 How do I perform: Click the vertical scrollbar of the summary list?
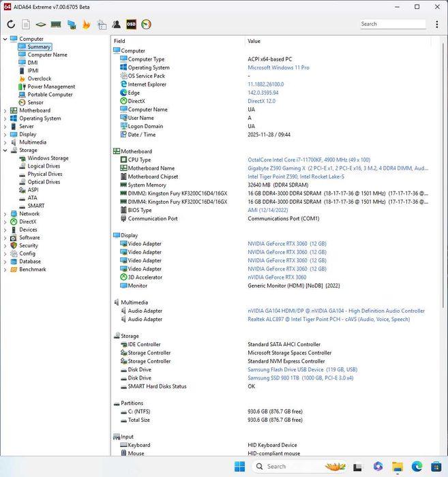443,175
